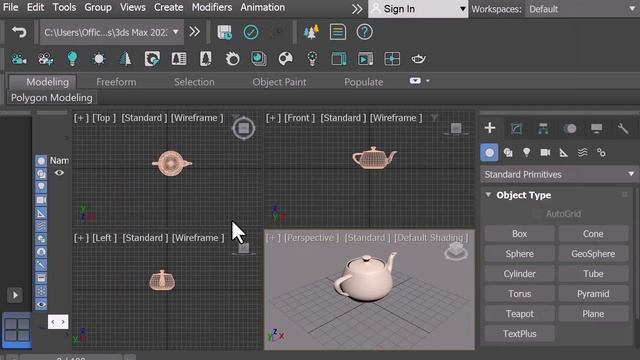This screenshot has height=360, width=640.
Task: Click the Torus button
Action: click(520, 294)
